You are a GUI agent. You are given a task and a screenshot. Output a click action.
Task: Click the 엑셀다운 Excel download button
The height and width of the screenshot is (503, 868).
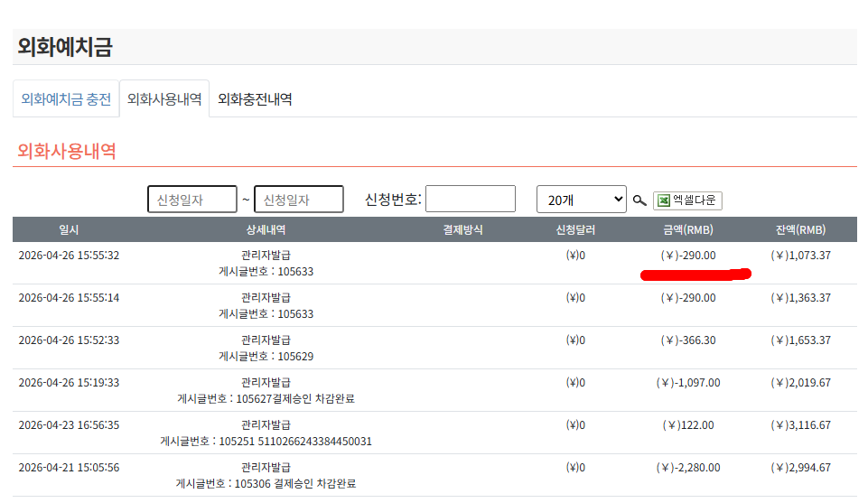pyautogui.click(x=687, y=200)
